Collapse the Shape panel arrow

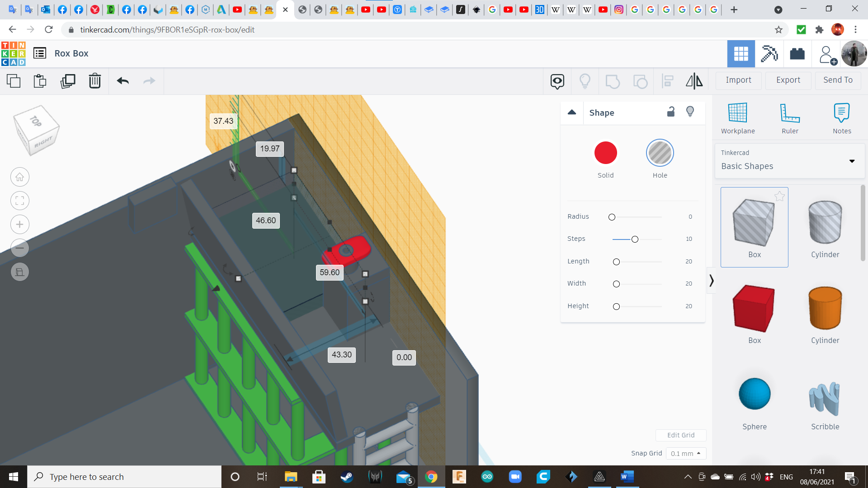(x=572, y=113)
